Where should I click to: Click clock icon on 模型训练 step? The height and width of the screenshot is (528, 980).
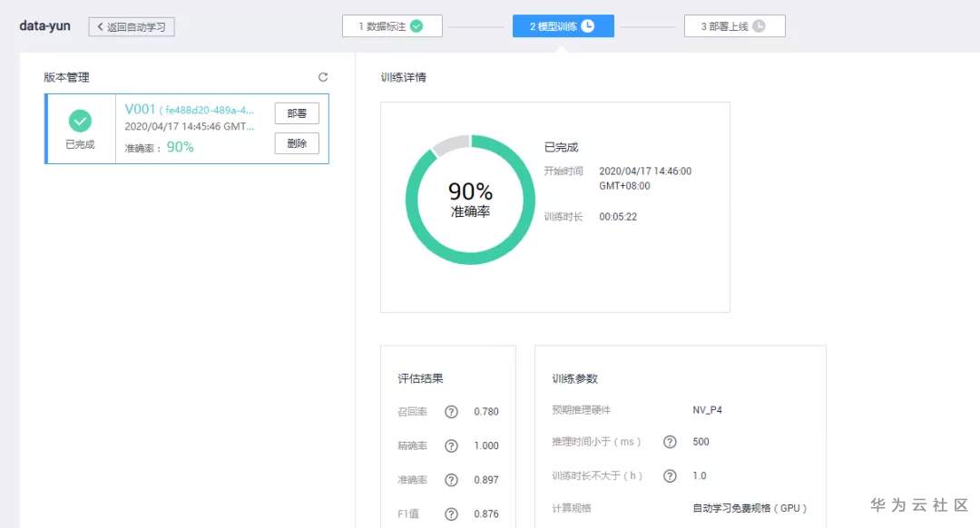point(587,25)
